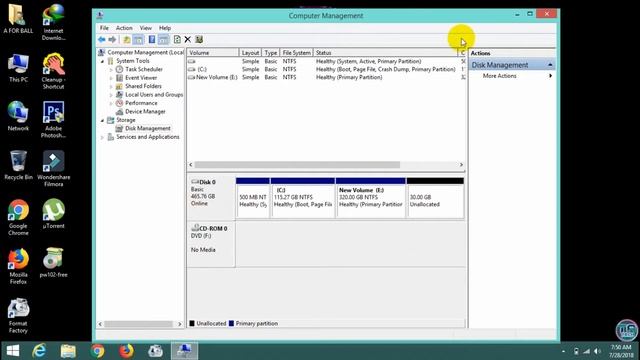Select the Recycle Bin desktop icon
The width and height of the screenshot is (640, 360).
18,165
